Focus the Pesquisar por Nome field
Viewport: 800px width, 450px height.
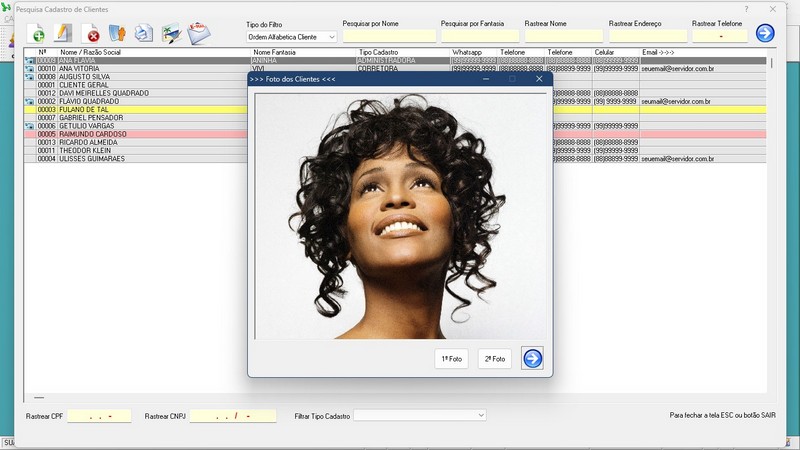coord(389,36)
